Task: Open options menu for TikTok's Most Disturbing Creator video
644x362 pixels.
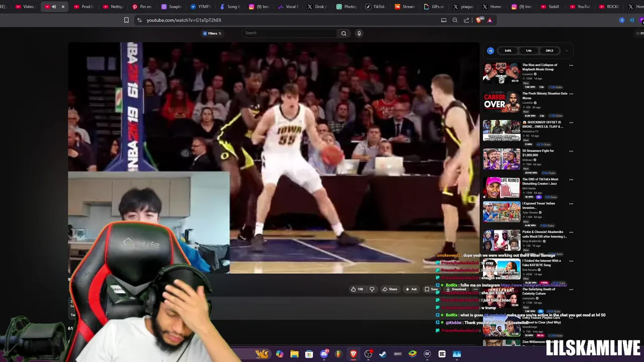Action: (571, 180)
